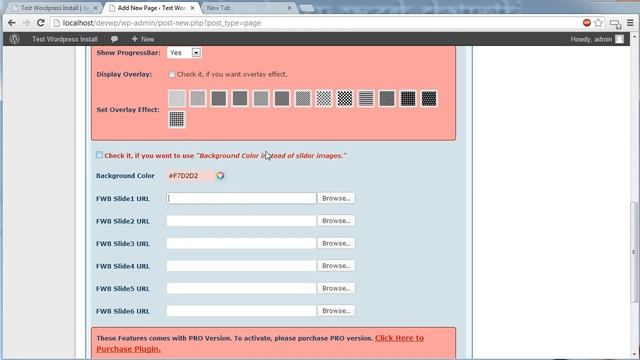Click the red Adblock extension icon
The image size is (640, 360).
[587, 23]
